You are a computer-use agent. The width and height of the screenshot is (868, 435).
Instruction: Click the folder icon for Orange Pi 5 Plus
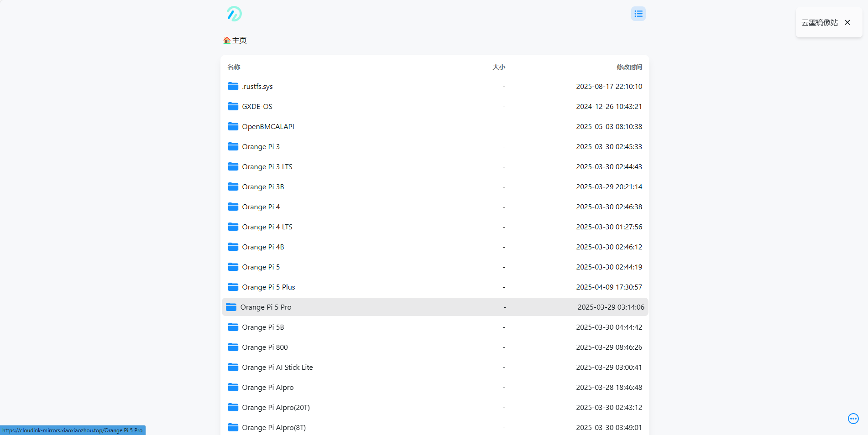[233, 287]
